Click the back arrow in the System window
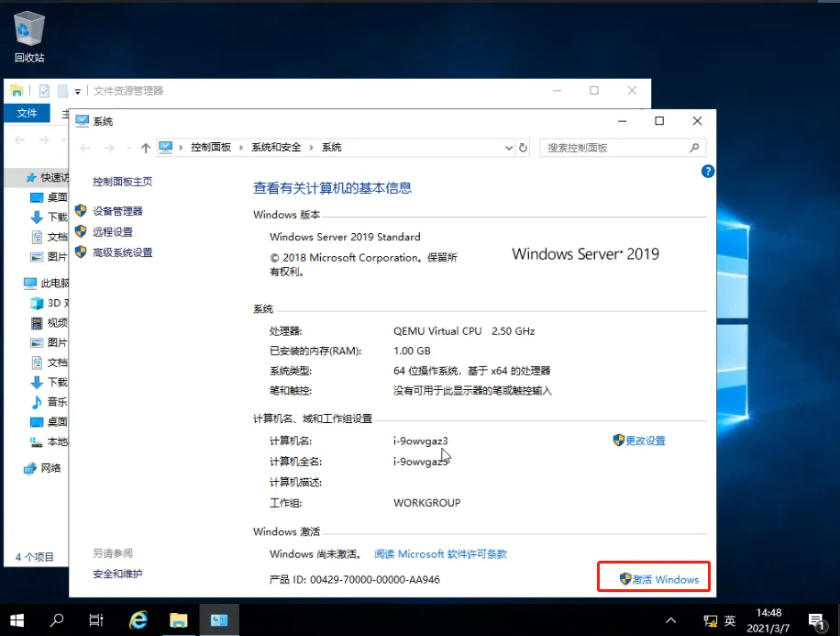 pyautogui.click(x=86, y=147)
